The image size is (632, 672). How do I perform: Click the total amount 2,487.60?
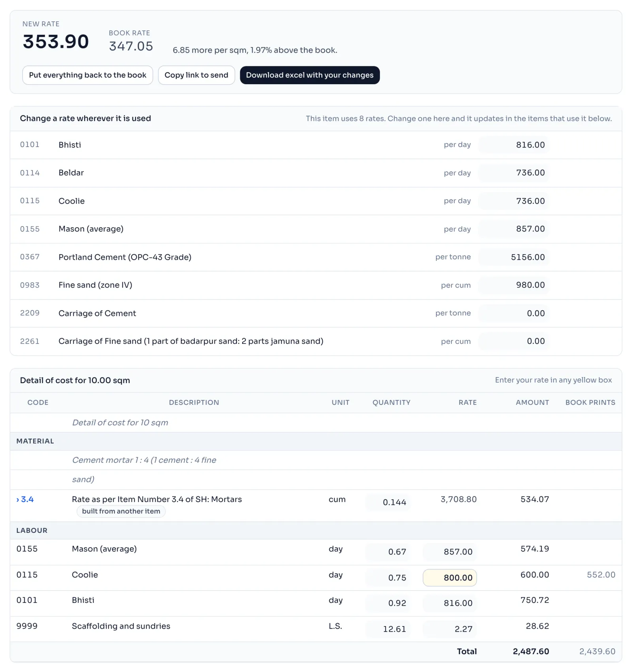(531, 651)
